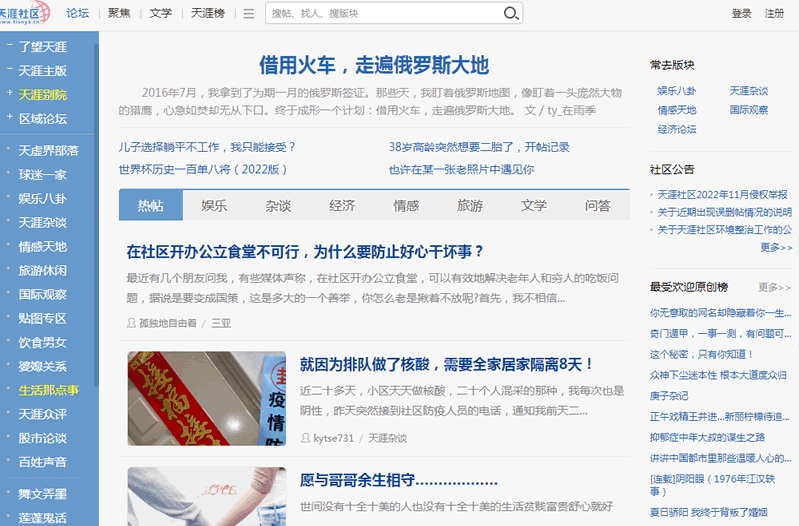Image resolution: width=799 pixels, height=526 pixels.
Task: Click 论坛 in the top navigation
Action: tap(77, 14)
